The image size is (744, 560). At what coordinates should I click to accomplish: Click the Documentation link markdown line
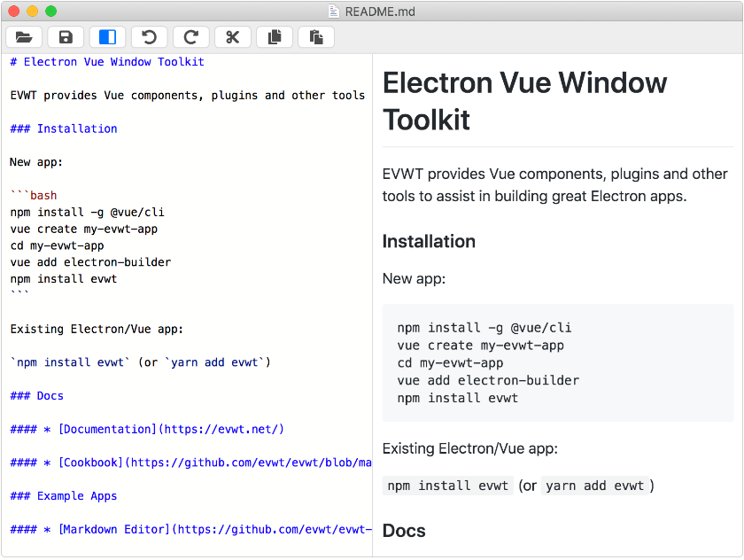[147, 429]
